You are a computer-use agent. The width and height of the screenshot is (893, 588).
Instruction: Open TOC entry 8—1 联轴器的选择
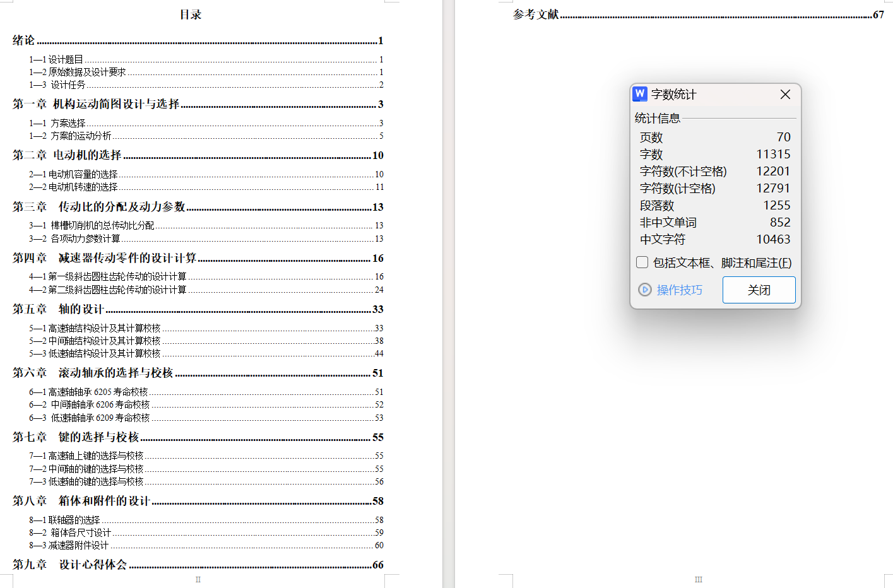tap(206, 520)
